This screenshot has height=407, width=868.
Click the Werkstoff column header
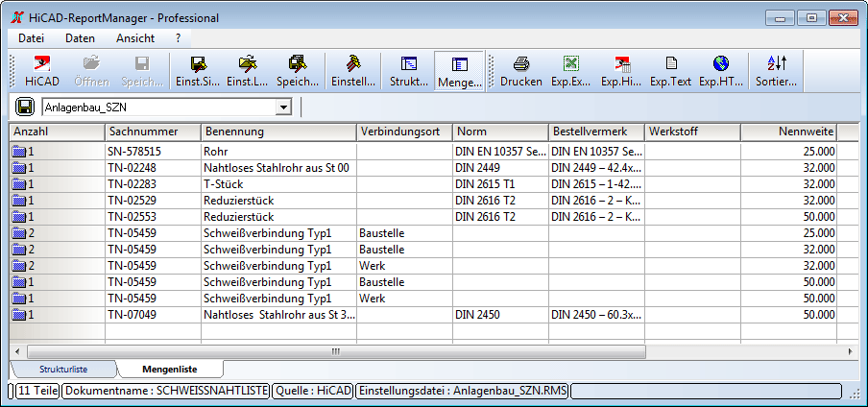pyautogui.click(x=692, y=132)
